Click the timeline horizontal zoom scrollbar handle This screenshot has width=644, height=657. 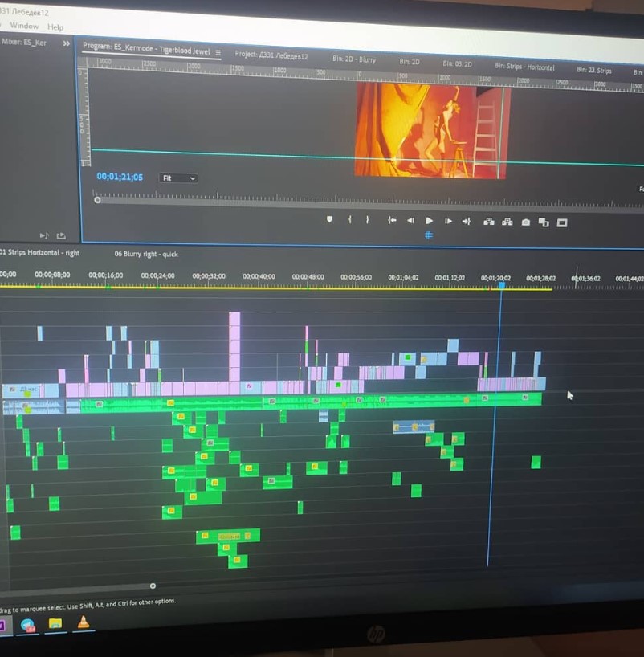pyautogui.click(x=153, y=586)
